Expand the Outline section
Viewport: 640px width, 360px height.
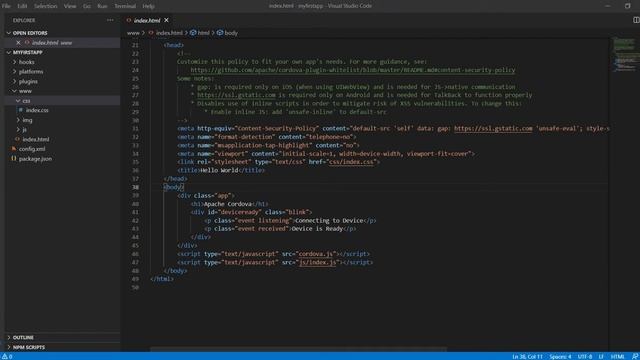(x=9, y=338)
